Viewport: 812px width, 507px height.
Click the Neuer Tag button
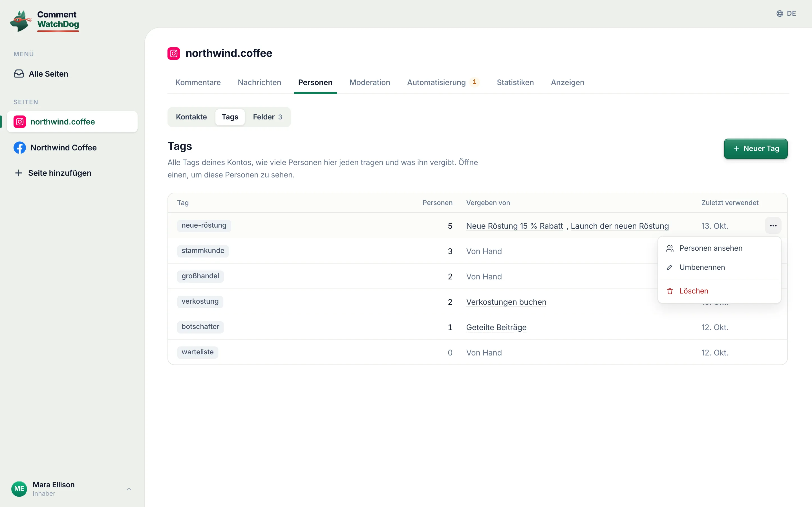coord(756,148)
